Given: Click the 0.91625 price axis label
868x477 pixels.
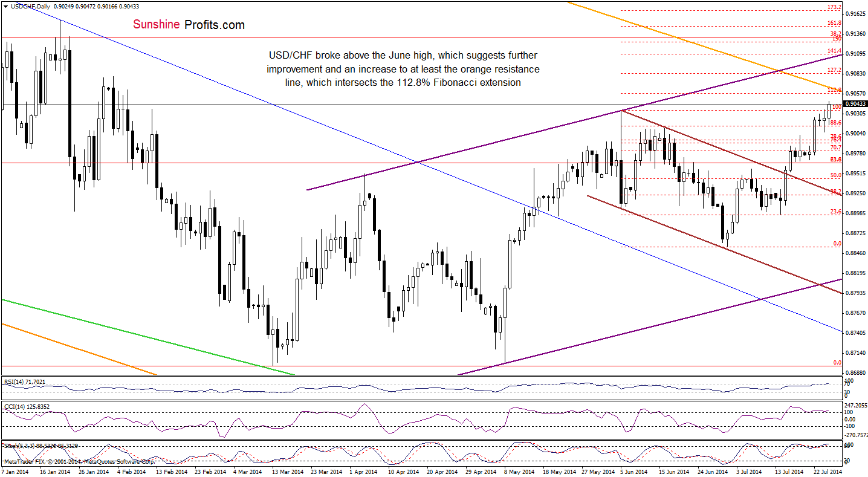Looking at the screenshot, I should [x=856, y=13].
